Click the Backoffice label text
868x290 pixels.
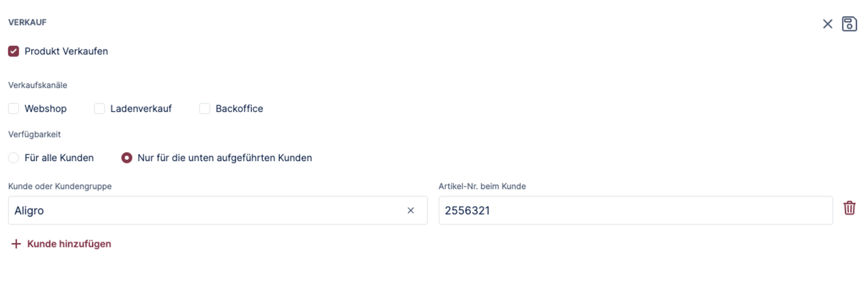click(239, 109)
